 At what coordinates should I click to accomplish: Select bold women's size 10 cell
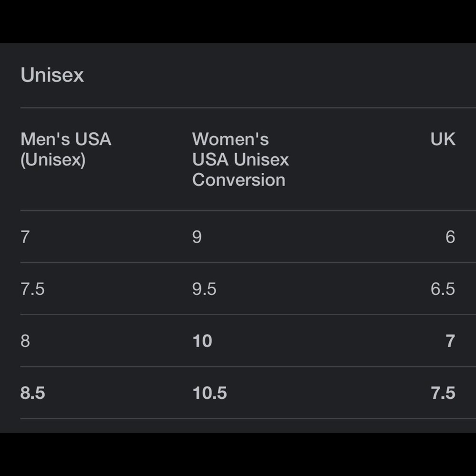[202, 341]
